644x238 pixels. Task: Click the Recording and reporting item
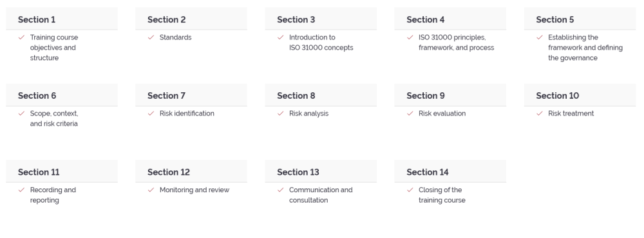point(53,195)
